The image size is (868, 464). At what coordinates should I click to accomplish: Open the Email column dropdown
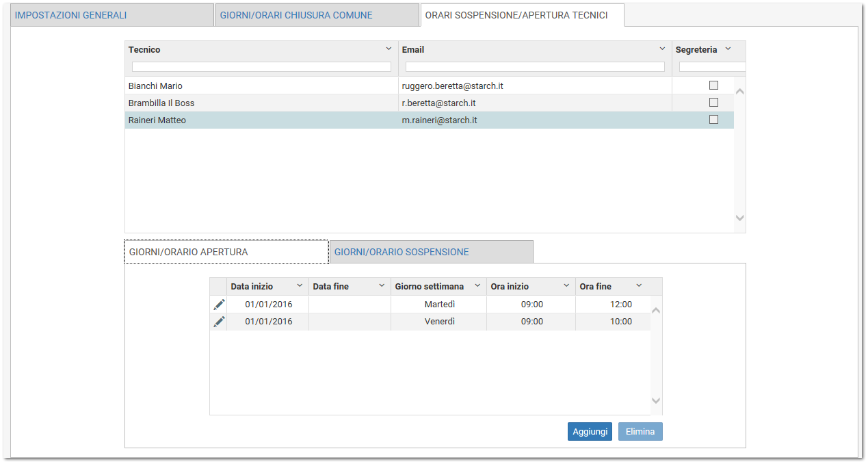point(662,49)
